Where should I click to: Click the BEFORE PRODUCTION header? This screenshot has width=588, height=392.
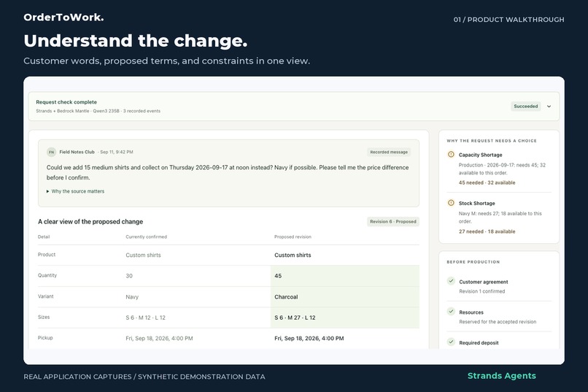[473, 262]
